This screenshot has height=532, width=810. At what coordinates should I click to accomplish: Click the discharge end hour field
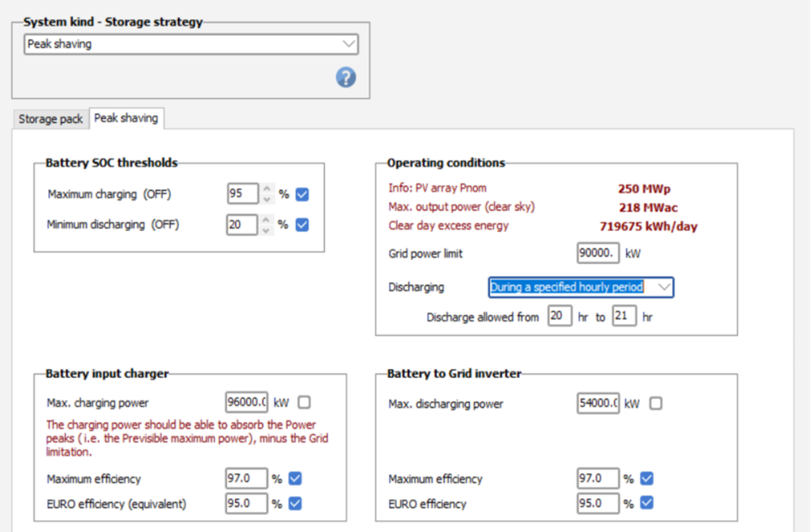pyautogui.click(x=624, y=317)
